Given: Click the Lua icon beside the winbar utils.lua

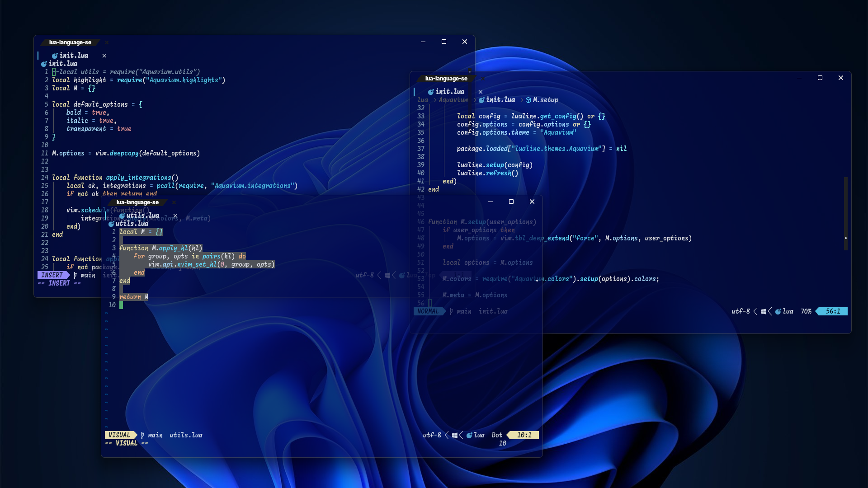Looking at the screenshot, I should tap(111, 224).
